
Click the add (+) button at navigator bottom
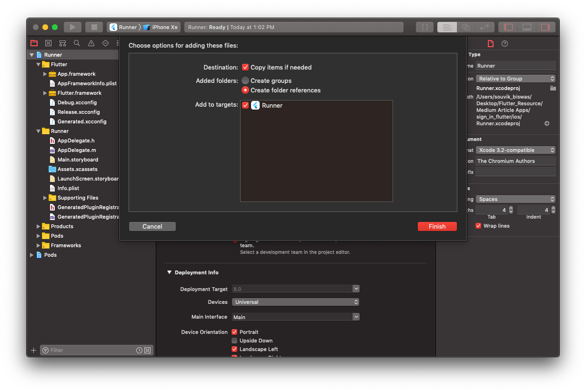coord(33,350)
